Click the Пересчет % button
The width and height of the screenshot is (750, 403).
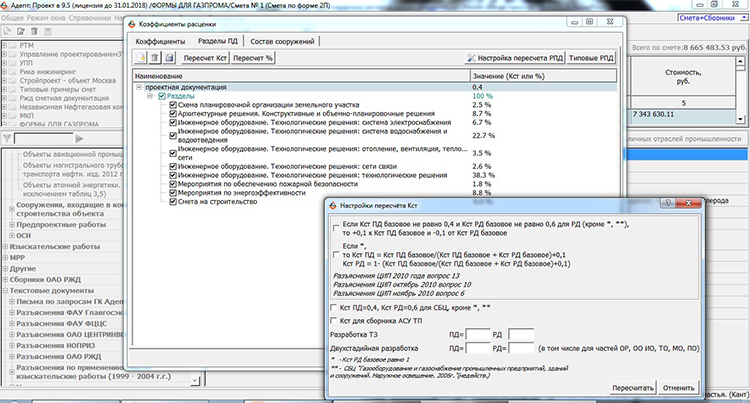(x=254, y=59)
